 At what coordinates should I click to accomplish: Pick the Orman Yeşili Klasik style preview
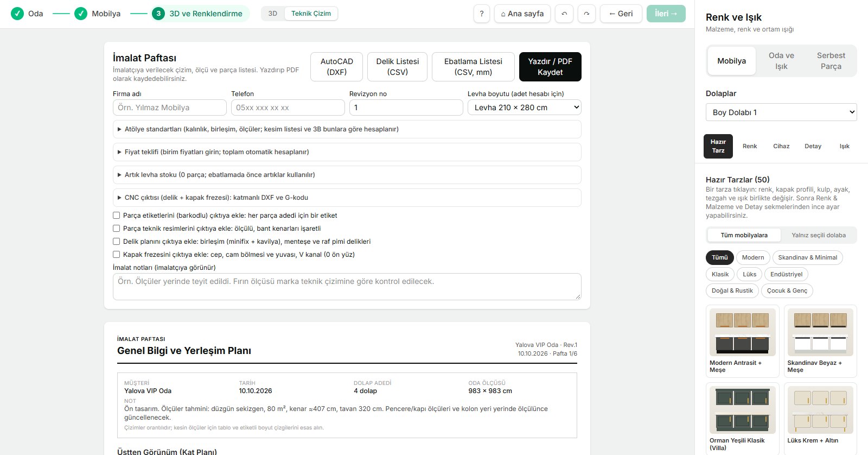pyautogui.click(x=742, y=410)
